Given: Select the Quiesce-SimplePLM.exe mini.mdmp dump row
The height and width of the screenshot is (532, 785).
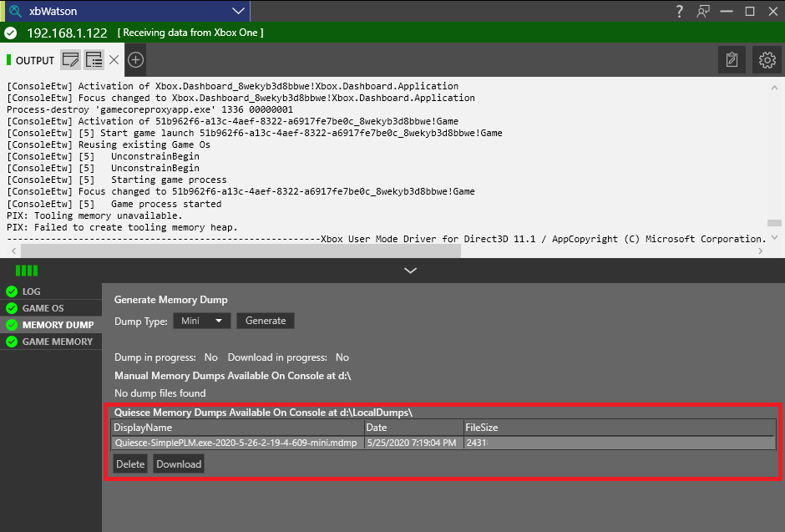Looking at the screenshot, I should (x=443, y=443).
